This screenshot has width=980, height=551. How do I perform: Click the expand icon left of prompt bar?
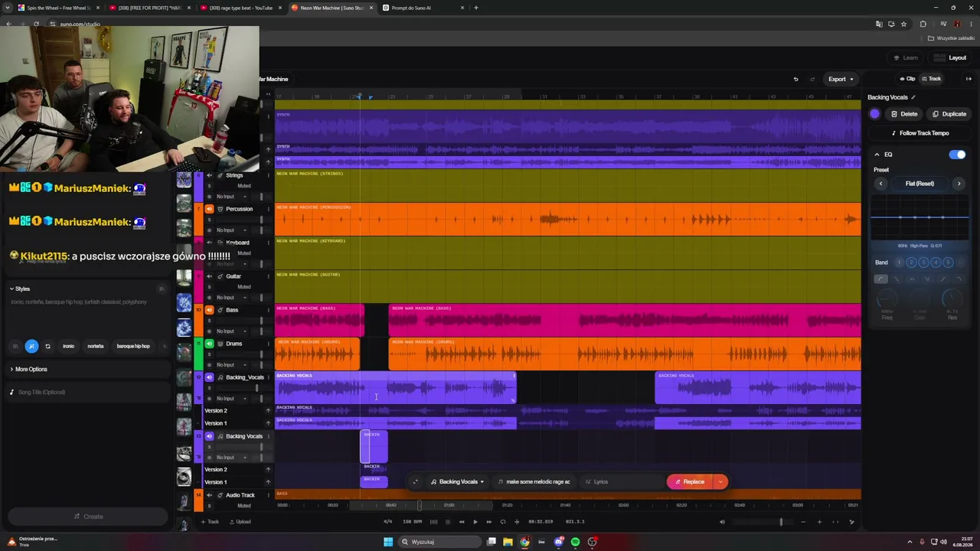click(x=415, y=482)
